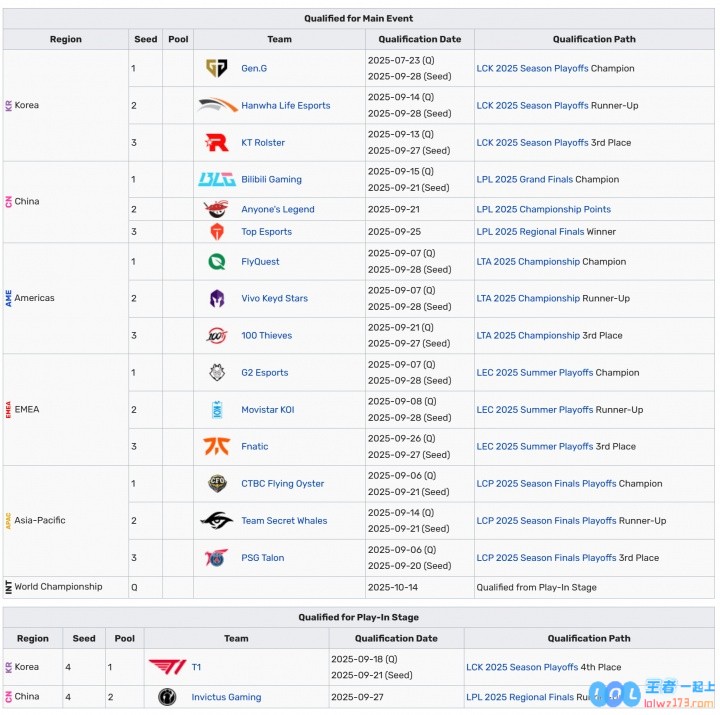Click the Team Secret Whales logo
This screenshot has width=720, height=715.
click(x=216, y=521)
